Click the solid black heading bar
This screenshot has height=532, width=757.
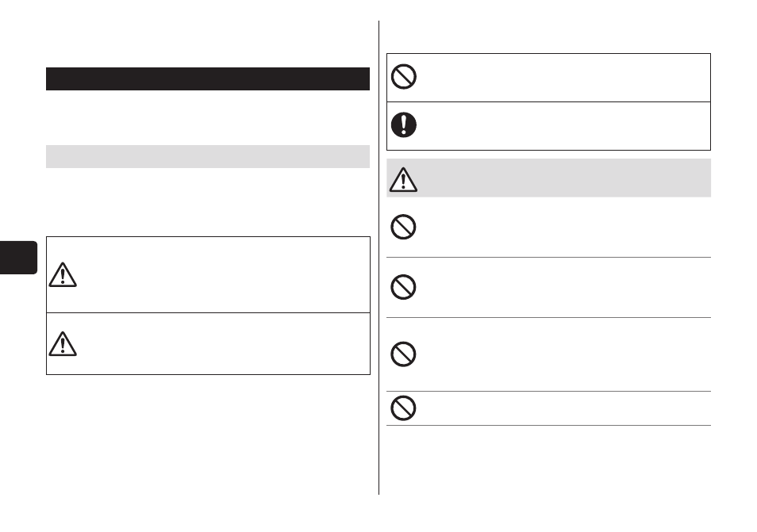[x=208, y=78]
